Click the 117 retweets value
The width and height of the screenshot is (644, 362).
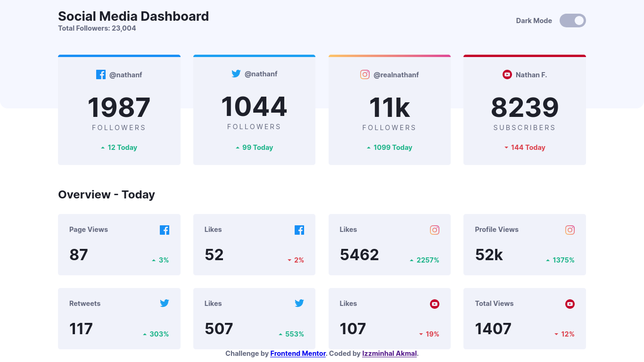tap(81, 329)
